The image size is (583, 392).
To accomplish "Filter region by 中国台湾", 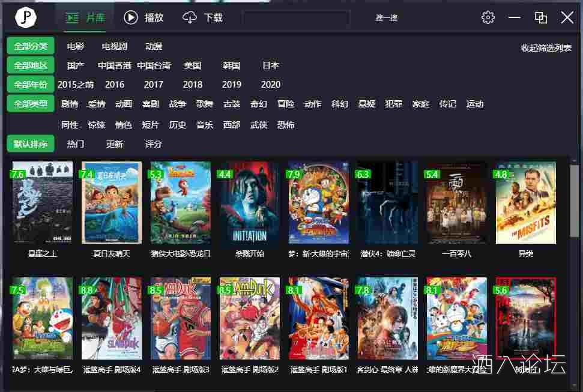I will [x=154, y=65].
